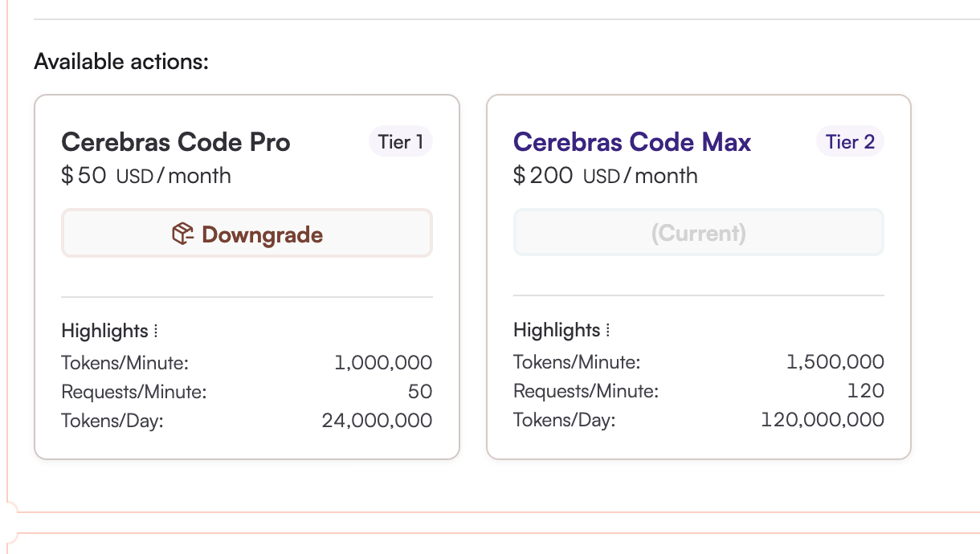Select the Tier 2 badge
Image resolution: width=980 pixels, height=554 pixels.
click(850, 142)
